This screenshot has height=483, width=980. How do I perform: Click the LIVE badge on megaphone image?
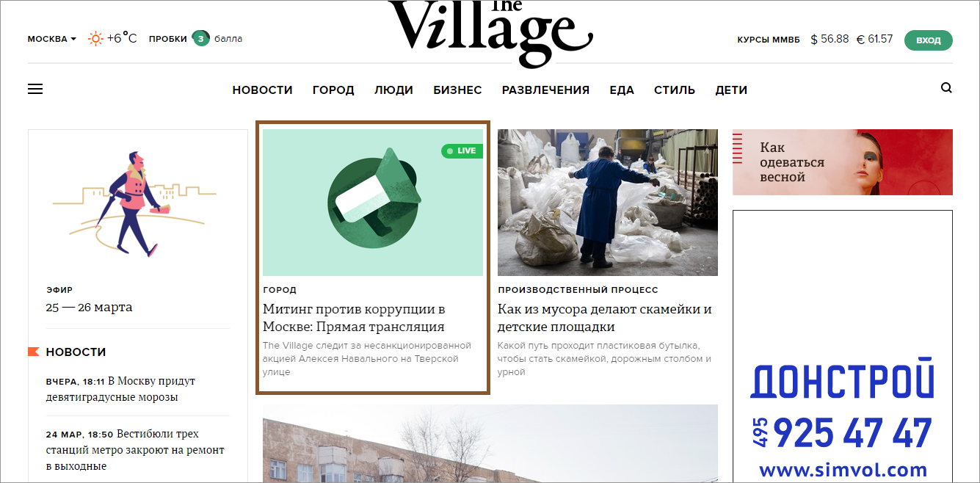coord(462,150)
